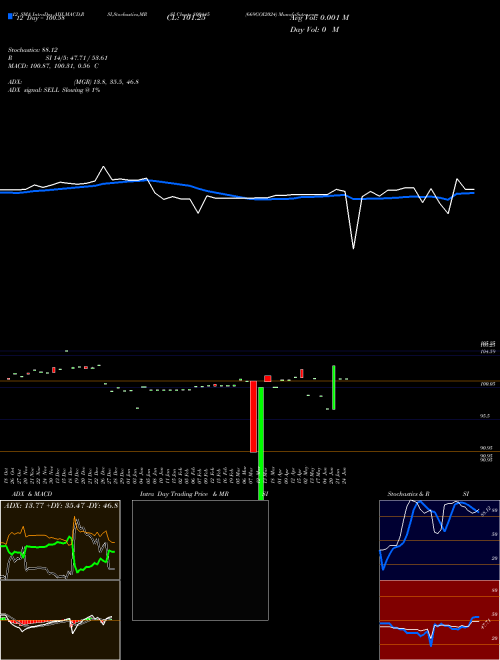Screen dimensions: 500x660
Task: Click the '95.5' price axis label
Action: (x=485, y=416)
